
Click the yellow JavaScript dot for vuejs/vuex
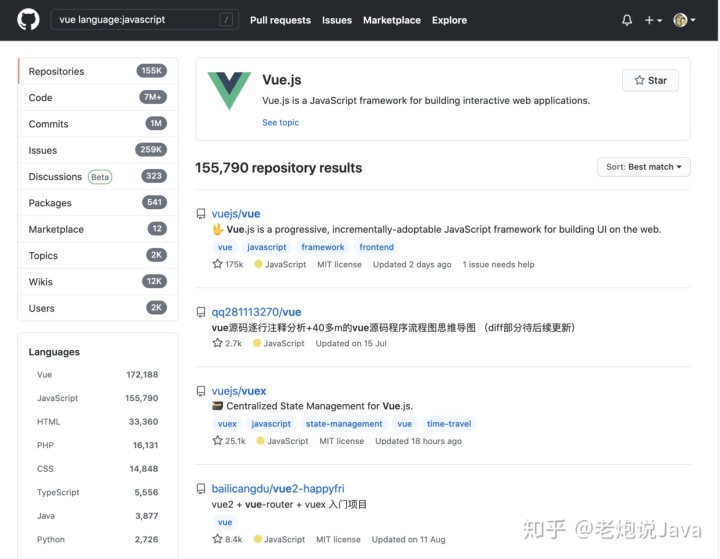[260, 441]
